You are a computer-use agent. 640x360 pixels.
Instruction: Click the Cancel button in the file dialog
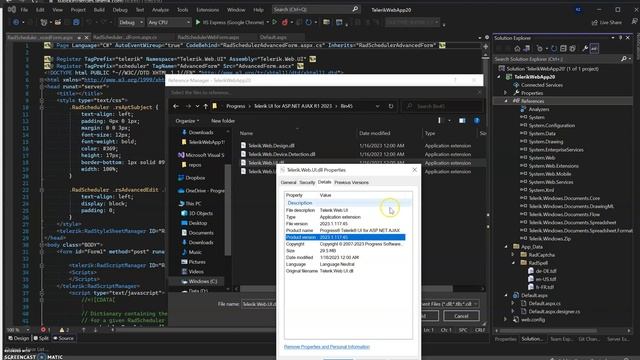[x=461, y=316]
